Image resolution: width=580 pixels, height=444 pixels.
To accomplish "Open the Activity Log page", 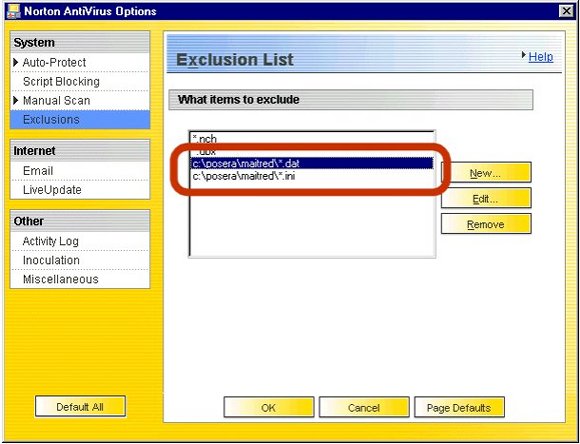I will pos(50,241).
